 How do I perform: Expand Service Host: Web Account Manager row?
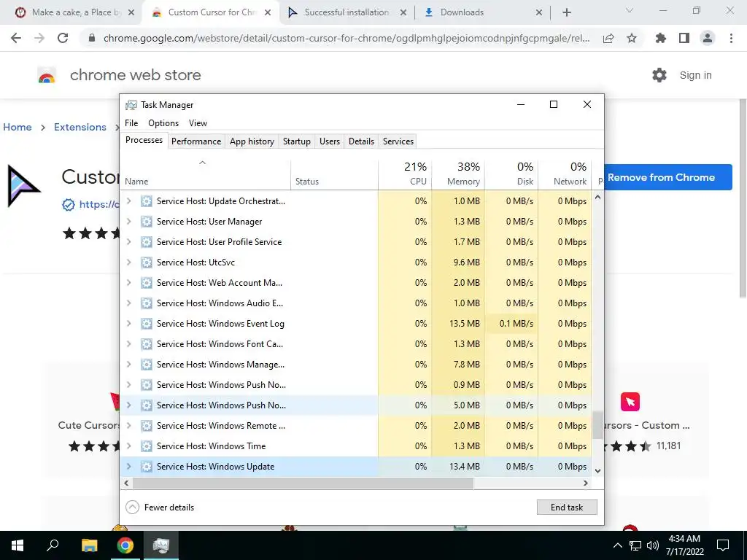coord(128,283)
